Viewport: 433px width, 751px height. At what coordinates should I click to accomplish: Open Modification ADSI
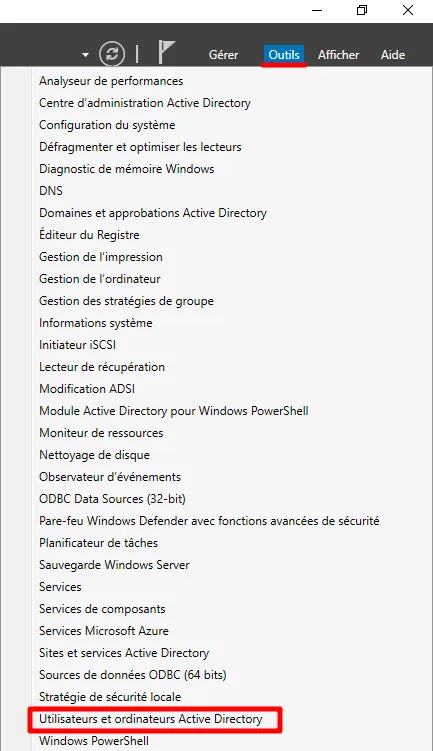[x=87, y=388]
